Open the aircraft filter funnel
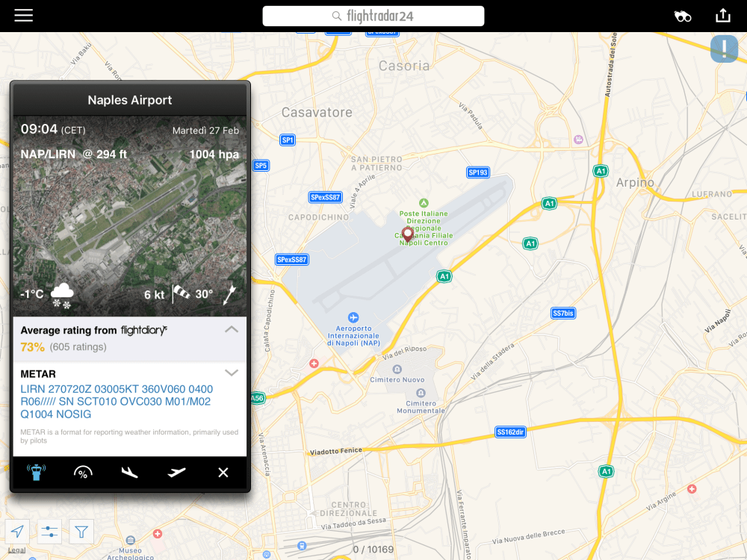747x560 pixels. 81,532
